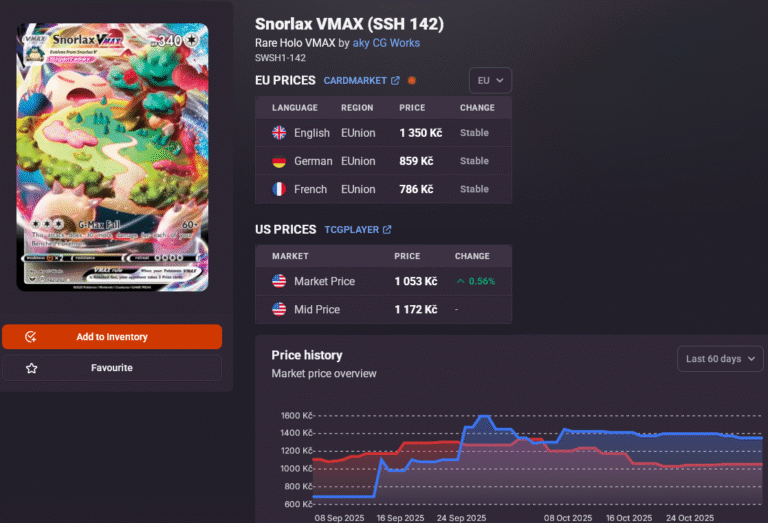Click the orange status dot beside Cardmarket
This screenshot has height=523, width=768.
412,80
